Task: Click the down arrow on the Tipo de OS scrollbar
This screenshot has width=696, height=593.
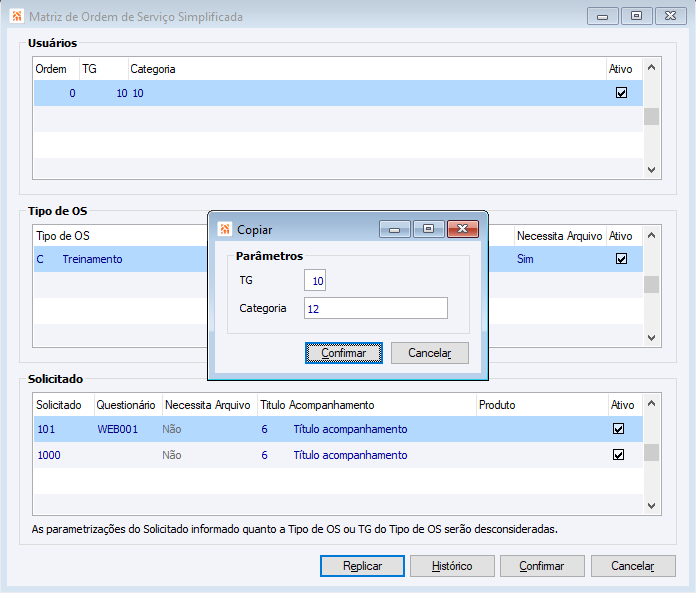Action: click(x=651, y=338)
